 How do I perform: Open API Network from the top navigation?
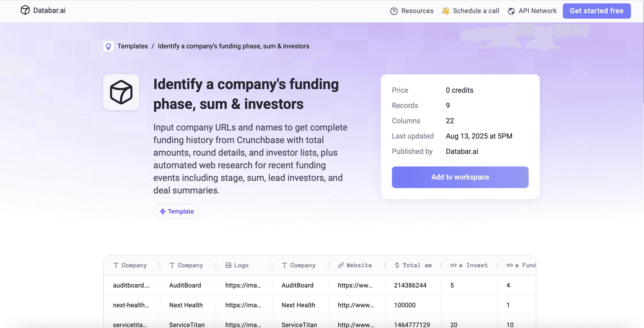pyautogui.click(x=537, y=11)
